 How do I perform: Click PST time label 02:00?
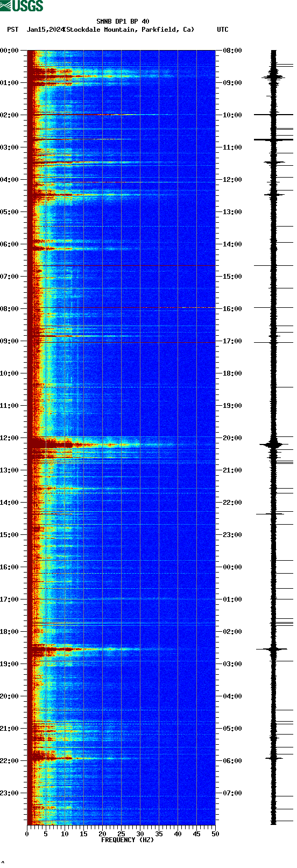(x=9, y=115)
